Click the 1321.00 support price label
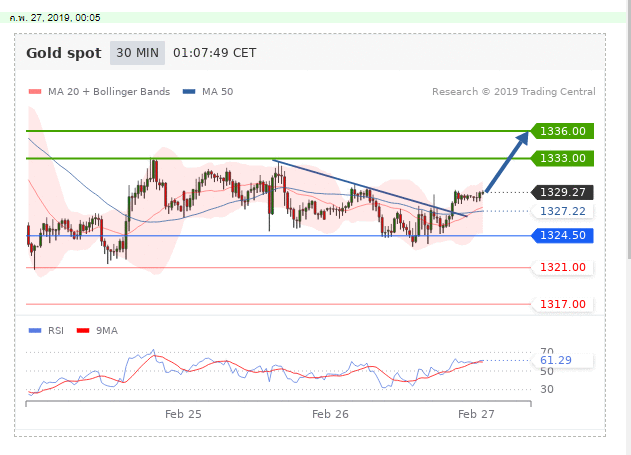Image resolution: width=631 pixels, height=455 pixels. click(562, 267)
